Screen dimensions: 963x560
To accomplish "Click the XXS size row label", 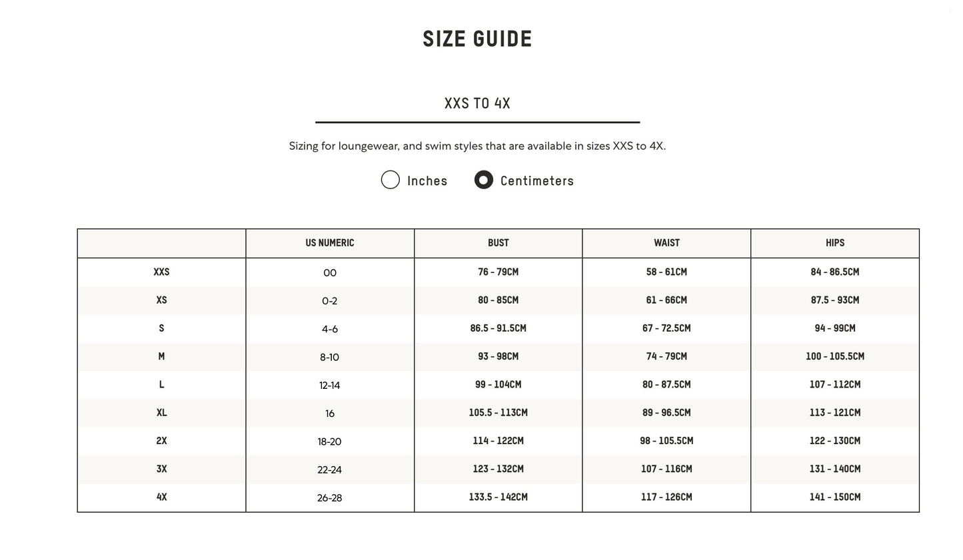I will point(161,272).
